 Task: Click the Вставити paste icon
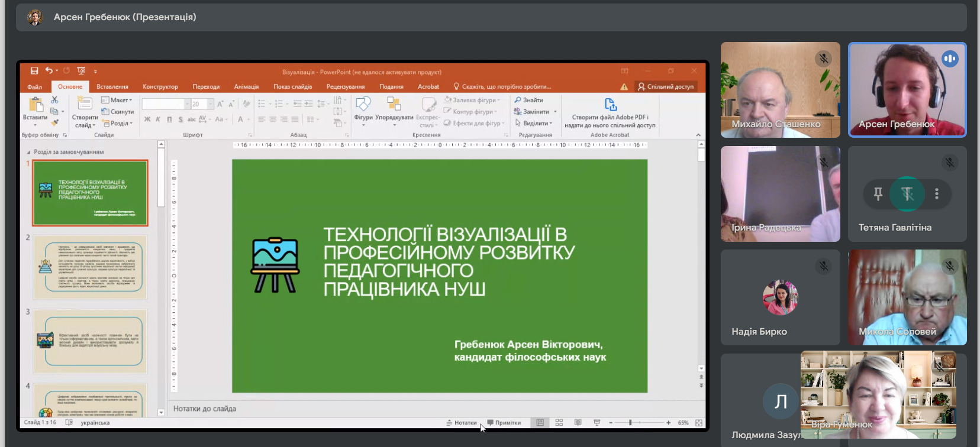click(36, 105)
